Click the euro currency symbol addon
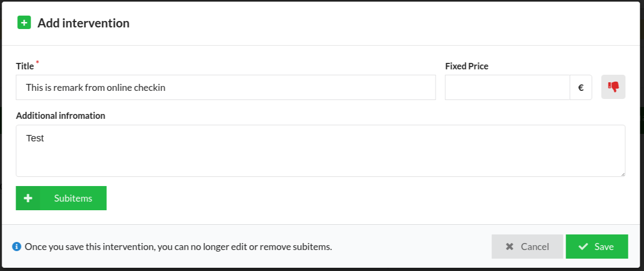The image size is (644, 271). click(581, 87)
